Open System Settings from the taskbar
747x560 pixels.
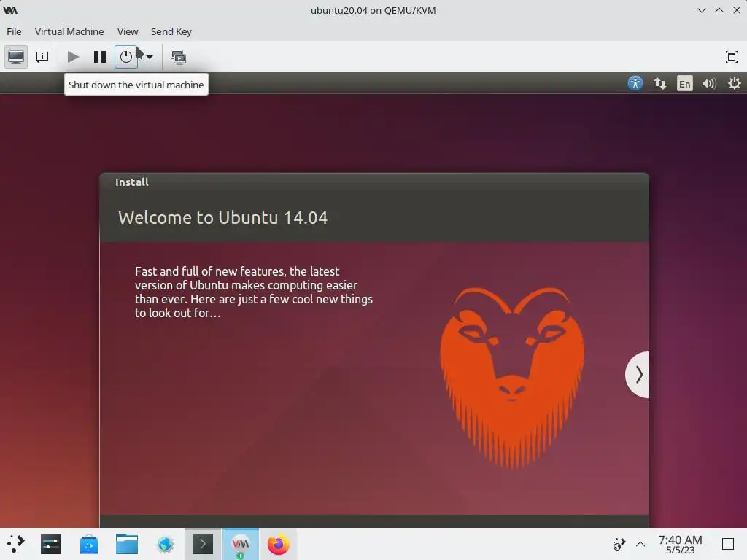tap(51, 544)
